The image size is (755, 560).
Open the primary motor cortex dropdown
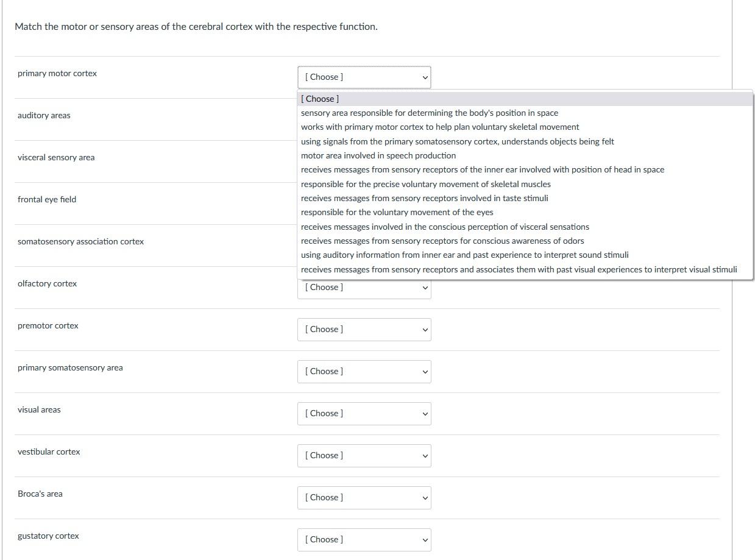[364, 77]
